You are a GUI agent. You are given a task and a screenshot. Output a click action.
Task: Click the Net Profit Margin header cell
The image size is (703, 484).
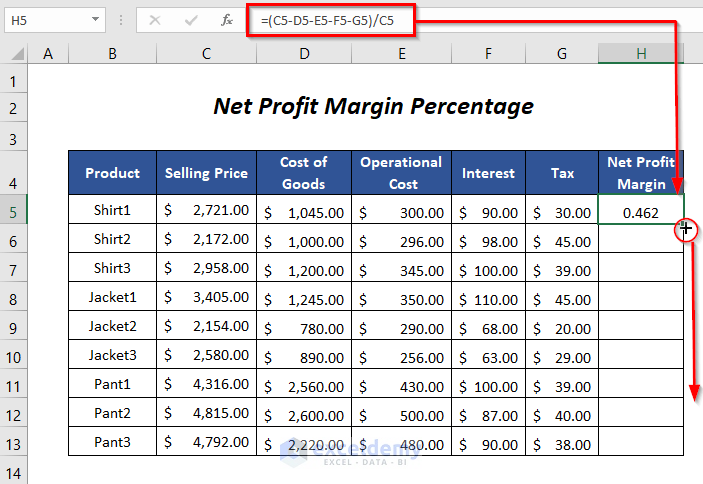point(641,172)
